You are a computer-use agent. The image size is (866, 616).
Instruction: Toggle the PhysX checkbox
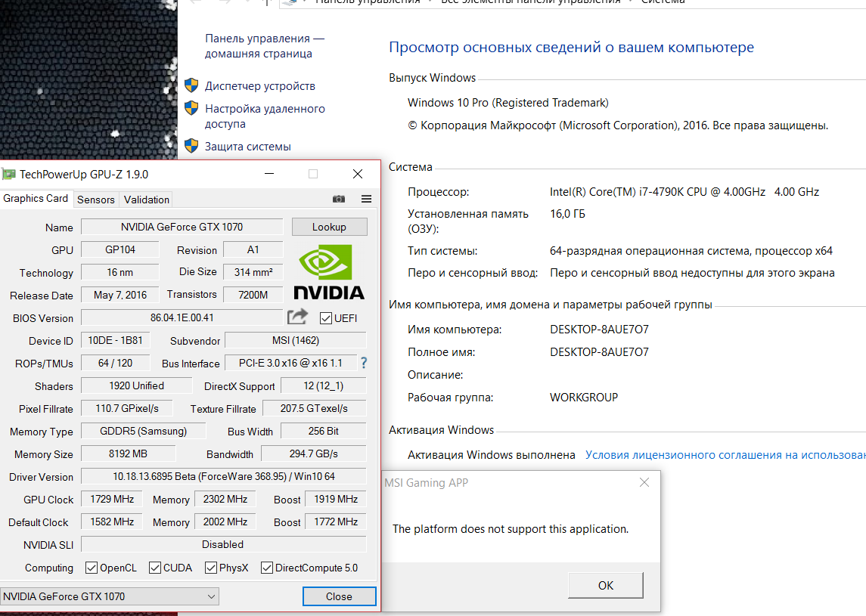pyautogui.click(x=210, y=568)
